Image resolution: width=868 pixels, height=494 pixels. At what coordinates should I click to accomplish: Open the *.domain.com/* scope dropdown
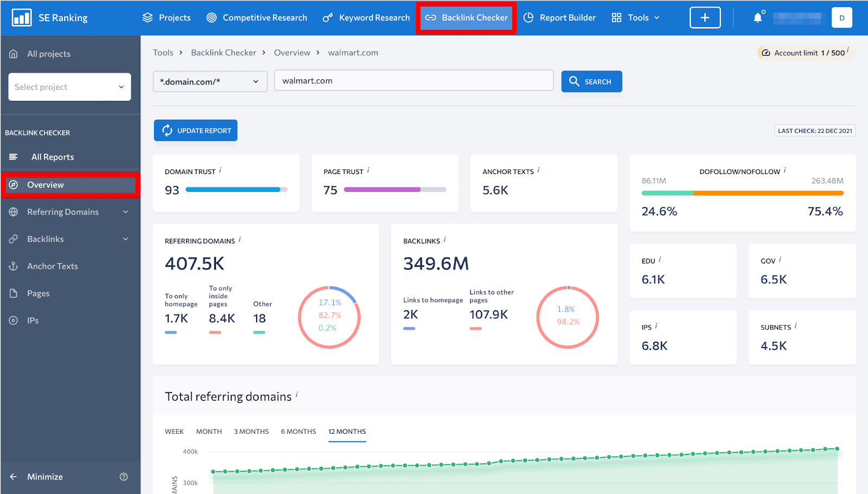pyautogui.click(x=210, y=81)
